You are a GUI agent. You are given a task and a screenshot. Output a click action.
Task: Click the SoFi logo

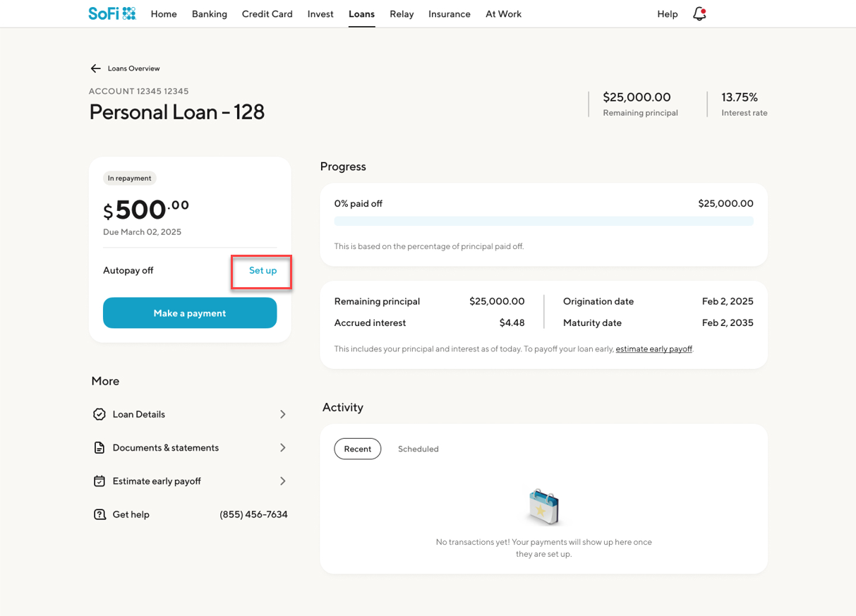click(111, 13)
